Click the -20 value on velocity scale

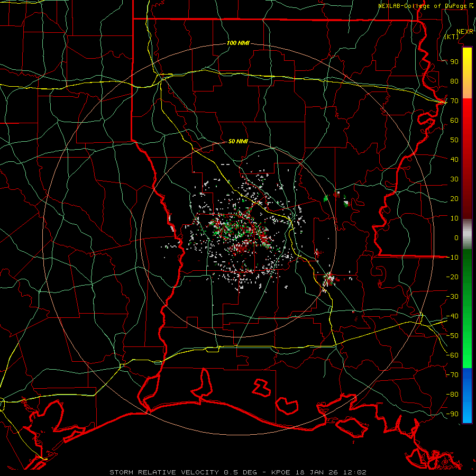point(452,277)
